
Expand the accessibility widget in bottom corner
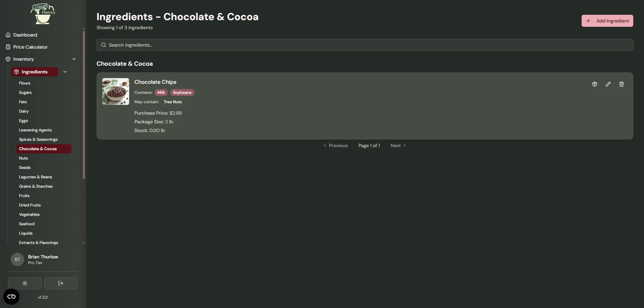[11, 297]
